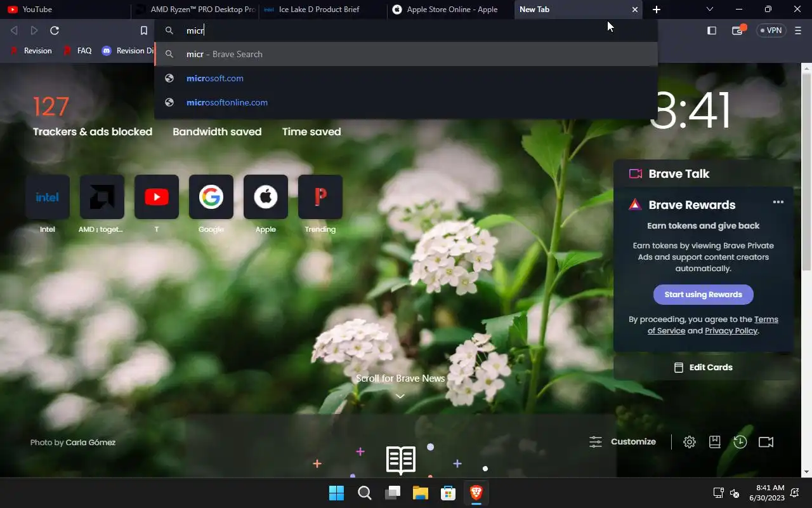The image size is (812, 508).
Task: Click the muted volume tray icon
Action: (735, 493)
